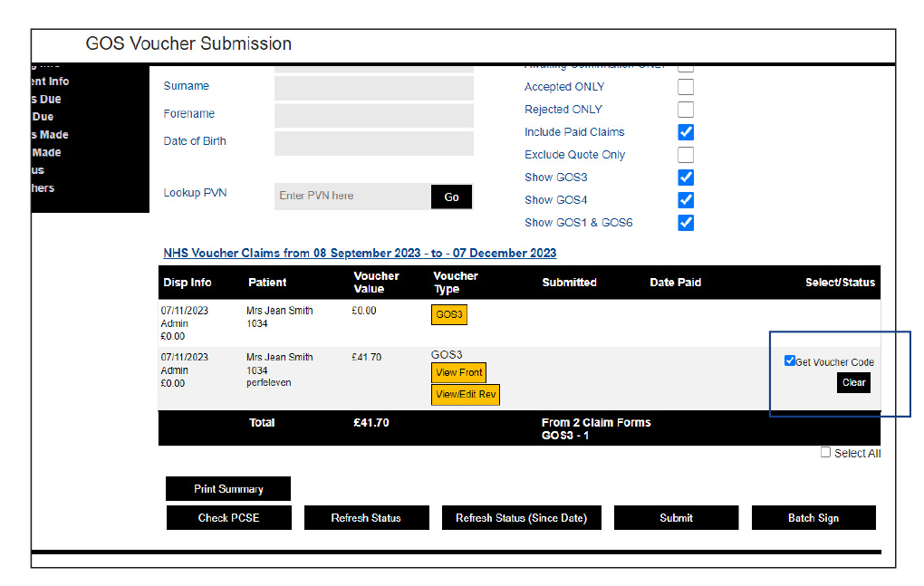
Task: Enable the Rejected ONLY filter
Action: (x=686, y=110)
